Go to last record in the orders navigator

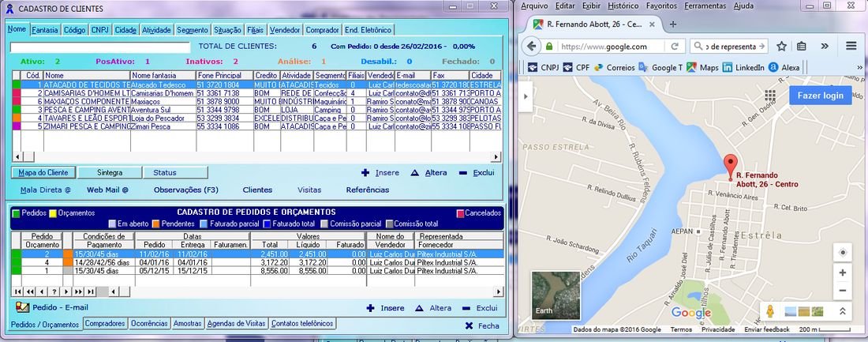pyautogui.click(x=90, y=291)
